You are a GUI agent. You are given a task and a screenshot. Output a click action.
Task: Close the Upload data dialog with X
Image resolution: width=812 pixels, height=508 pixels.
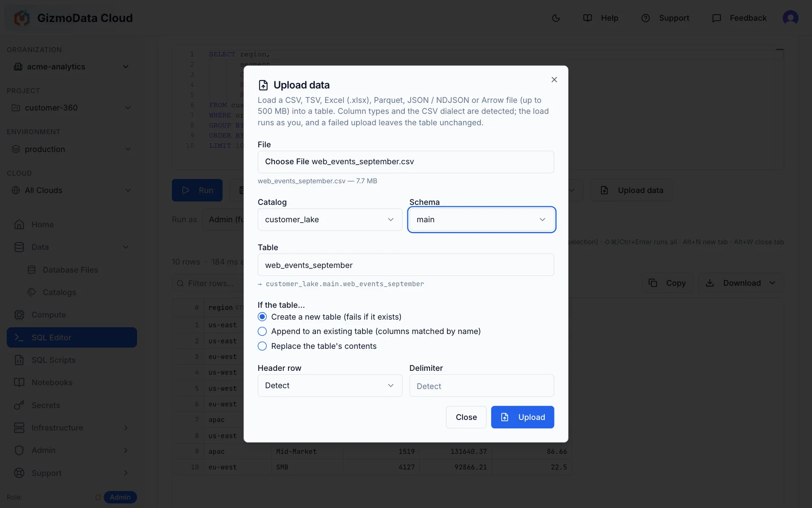click(x=554, y=80)
